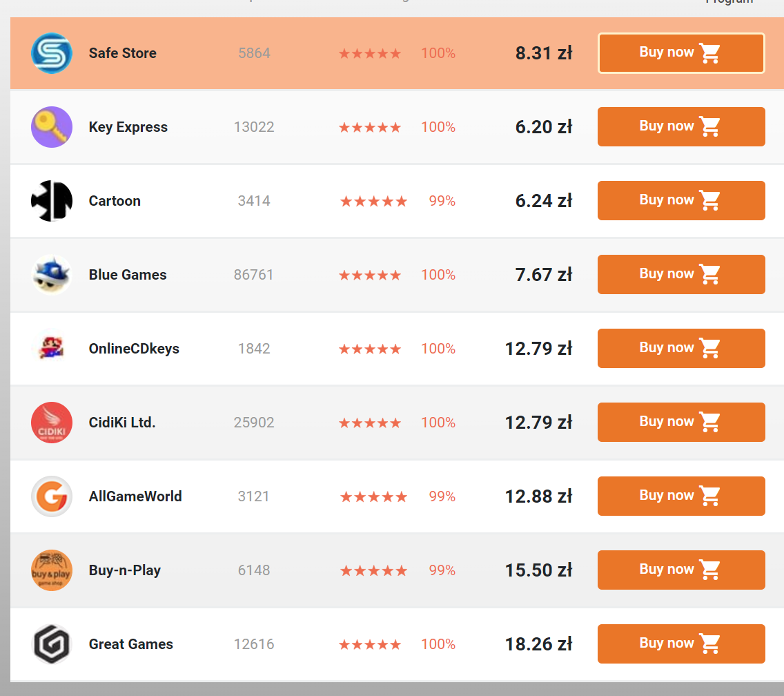784x696 pixels.
Task: Buy now from Key Express at 6.20 zł
Action: pyautogui.click(x=681, y=126)
